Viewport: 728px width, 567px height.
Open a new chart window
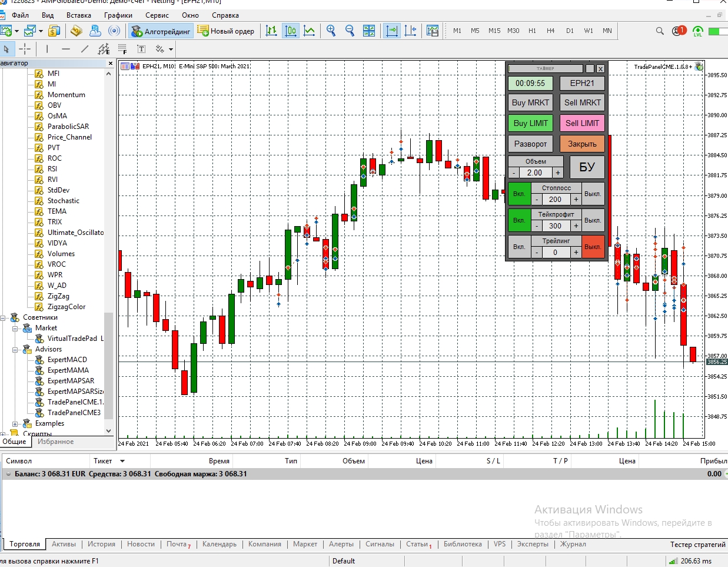[6, 31]
